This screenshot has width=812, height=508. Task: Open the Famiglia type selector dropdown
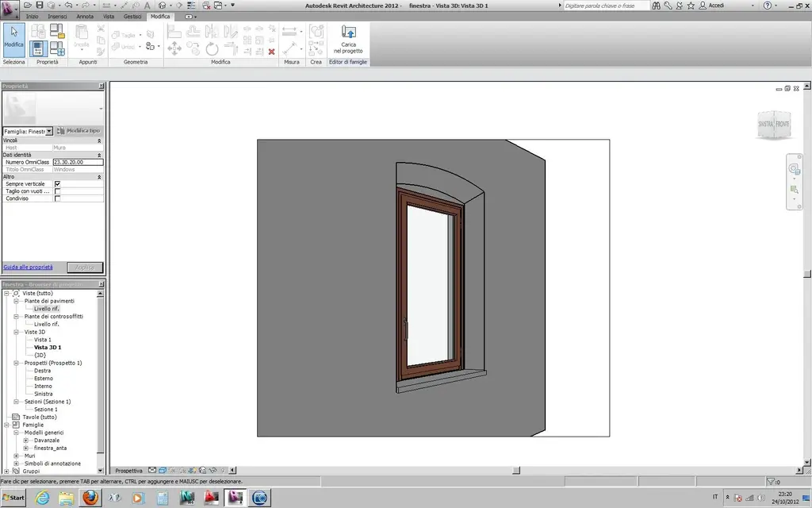point(49,131)
